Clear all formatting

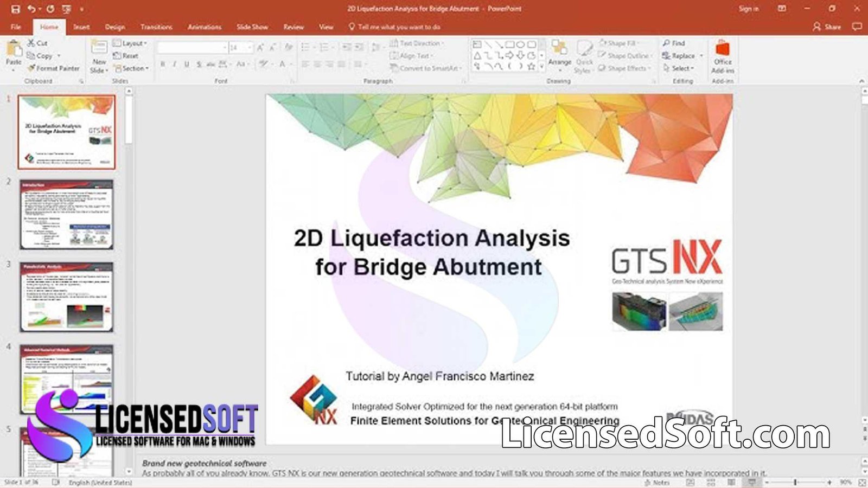tap(289, 48)
